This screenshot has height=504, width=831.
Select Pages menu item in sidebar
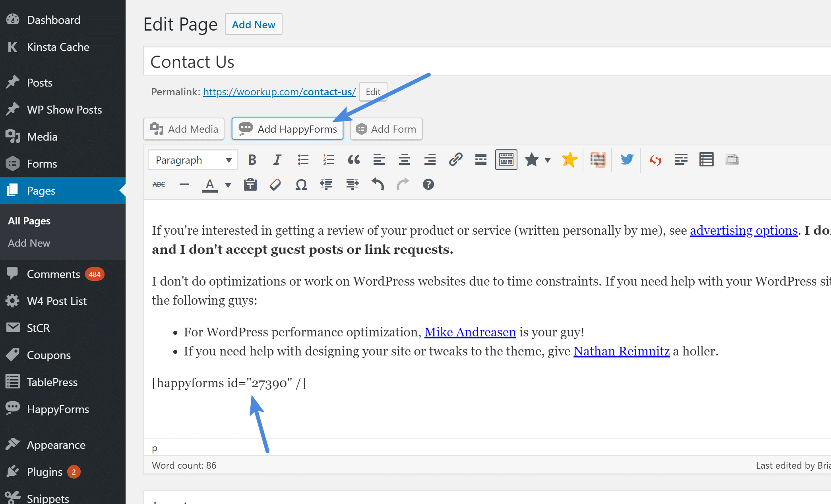tap(42, 190)
